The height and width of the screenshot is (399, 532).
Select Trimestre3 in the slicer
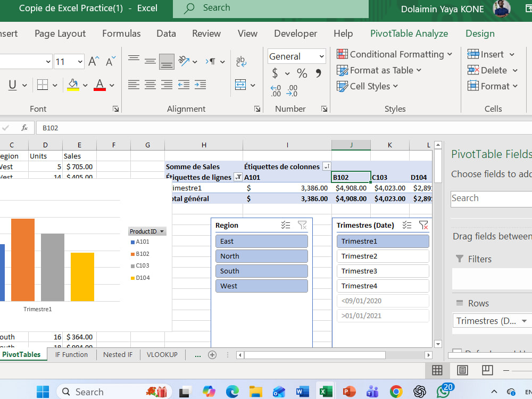coord(383,271)
